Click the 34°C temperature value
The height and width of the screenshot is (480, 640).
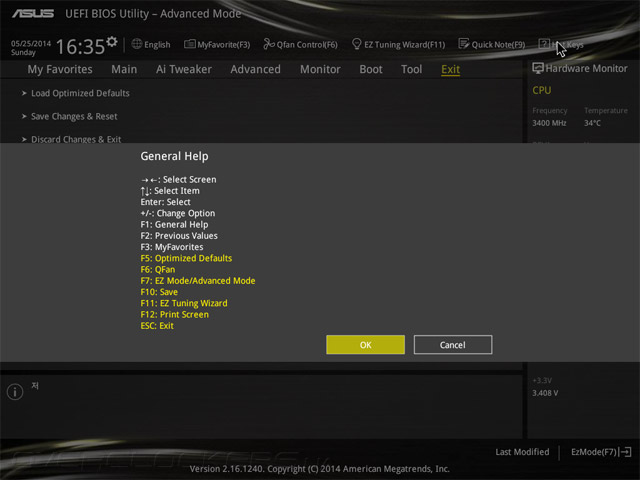[x=592, y=123]
